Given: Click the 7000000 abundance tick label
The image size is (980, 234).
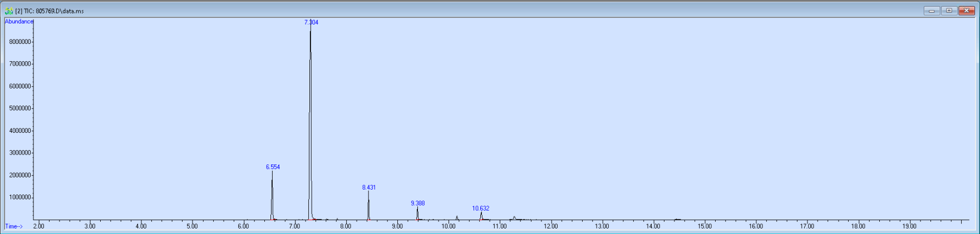Looking at the screenshot, I should (x=19, y=64).
